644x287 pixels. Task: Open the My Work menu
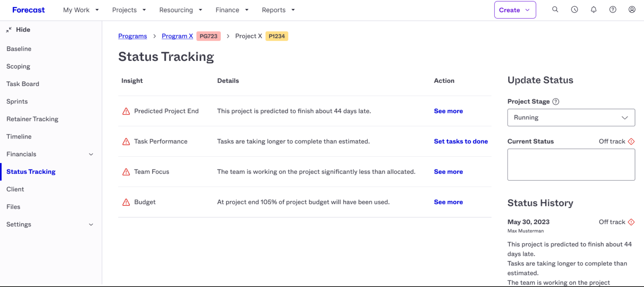(81, 10)
